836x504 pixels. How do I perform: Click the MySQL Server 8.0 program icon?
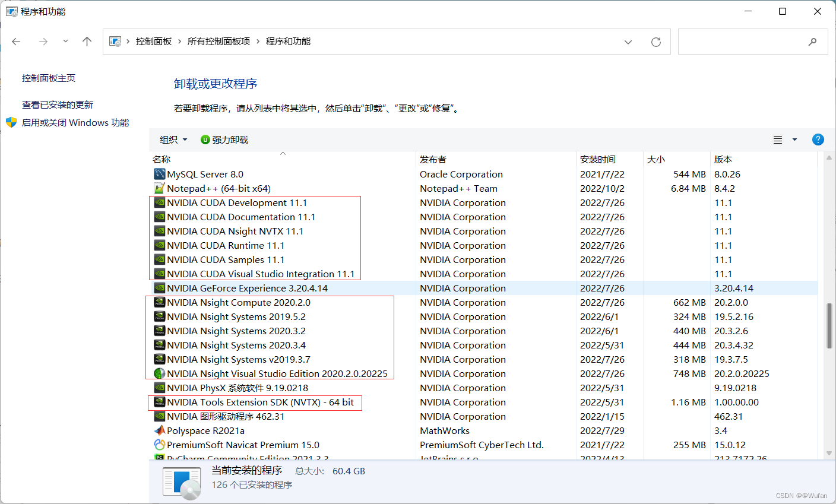coord(159,174)
